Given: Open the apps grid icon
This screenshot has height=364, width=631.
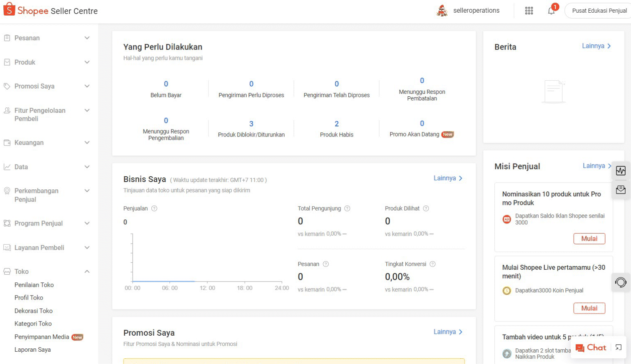Looking at the screenshot, I should pos(529,11).
